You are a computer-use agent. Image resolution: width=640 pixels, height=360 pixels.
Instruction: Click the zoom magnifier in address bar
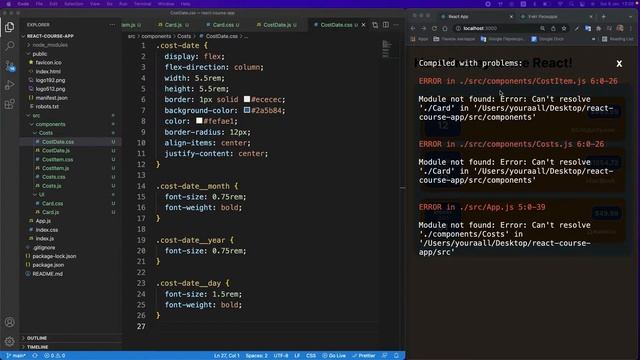click(542, 29)
